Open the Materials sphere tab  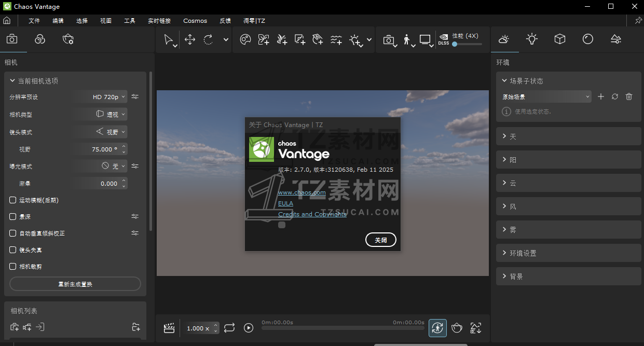587,39
